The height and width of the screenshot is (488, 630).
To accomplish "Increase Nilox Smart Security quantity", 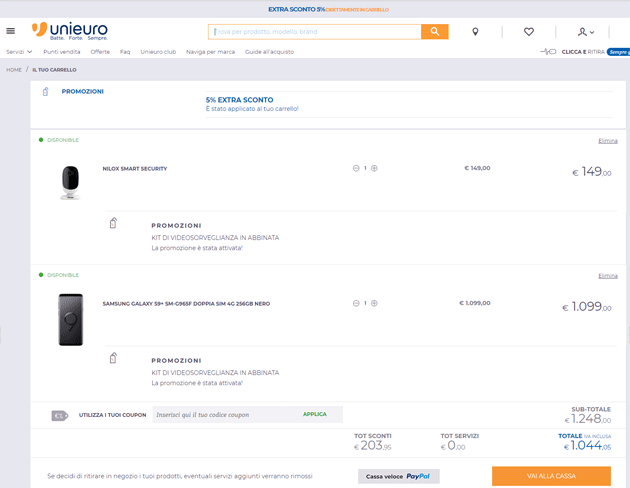I will pyautogui.click(x=375, y=168).
